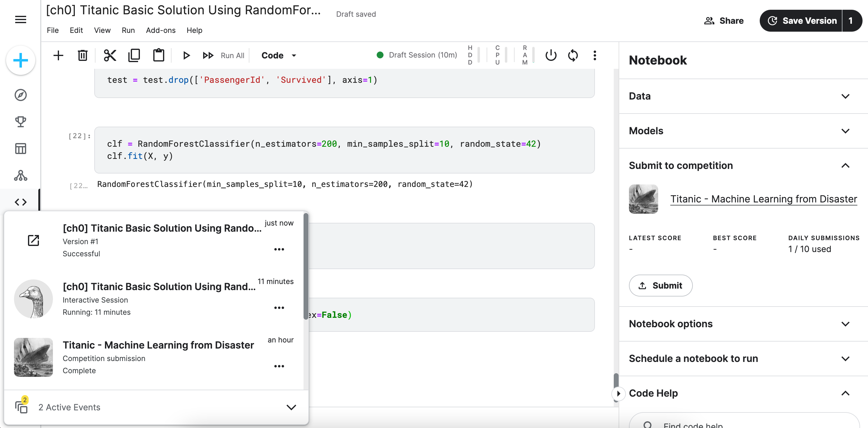Open options for Interactive Session event
The width and height of the screenshot is (868, 428).
(x=279, y=307)
